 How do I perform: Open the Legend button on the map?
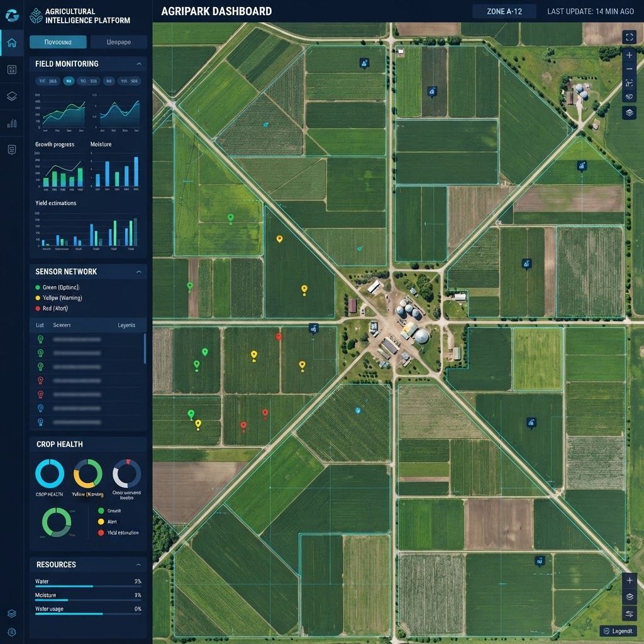(x=618, y=631)
